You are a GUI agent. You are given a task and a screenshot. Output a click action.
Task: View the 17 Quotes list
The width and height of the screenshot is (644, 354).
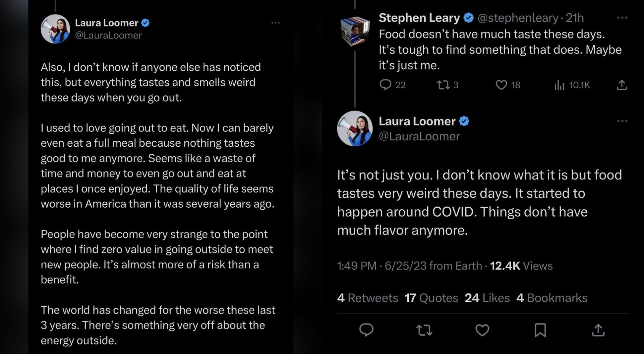click(431, 298)
